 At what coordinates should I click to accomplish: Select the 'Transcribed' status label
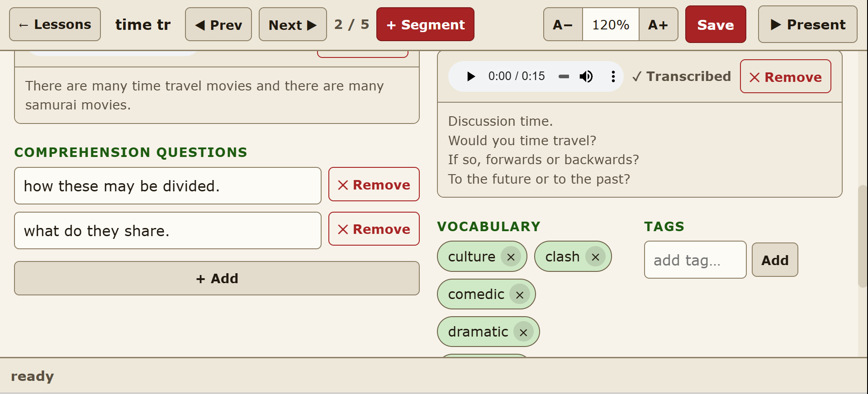click(681, 76)
